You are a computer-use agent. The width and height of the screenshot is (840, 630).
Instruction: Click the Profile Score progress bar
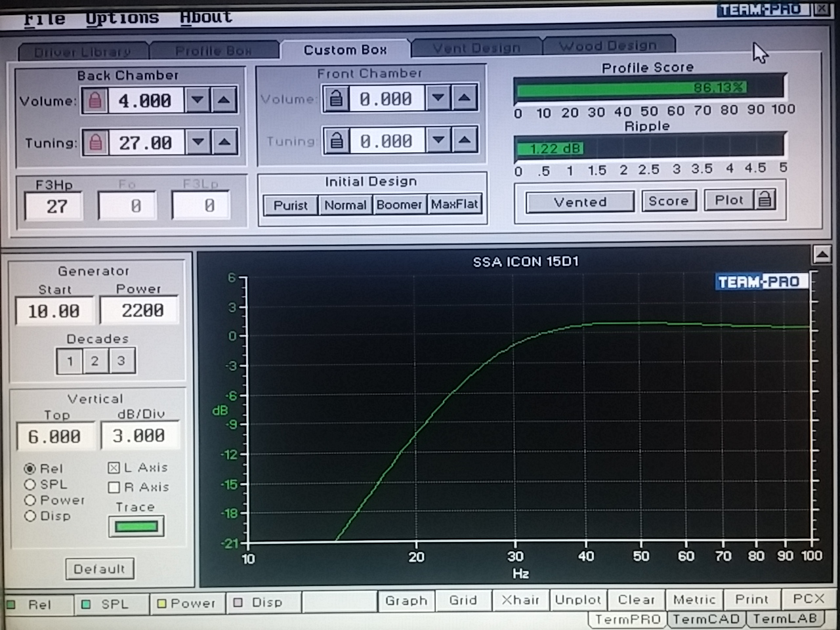tap(649, 88)
